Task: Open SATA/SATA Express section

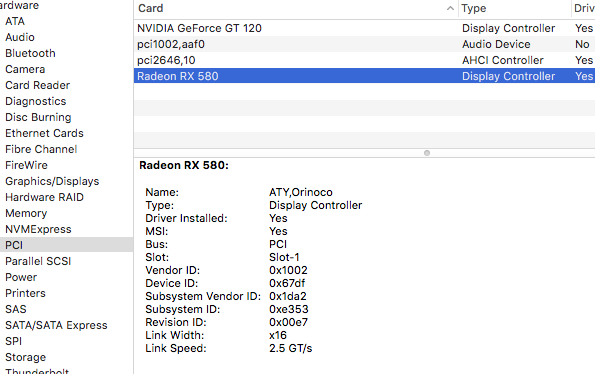Action: pos(57,325)
